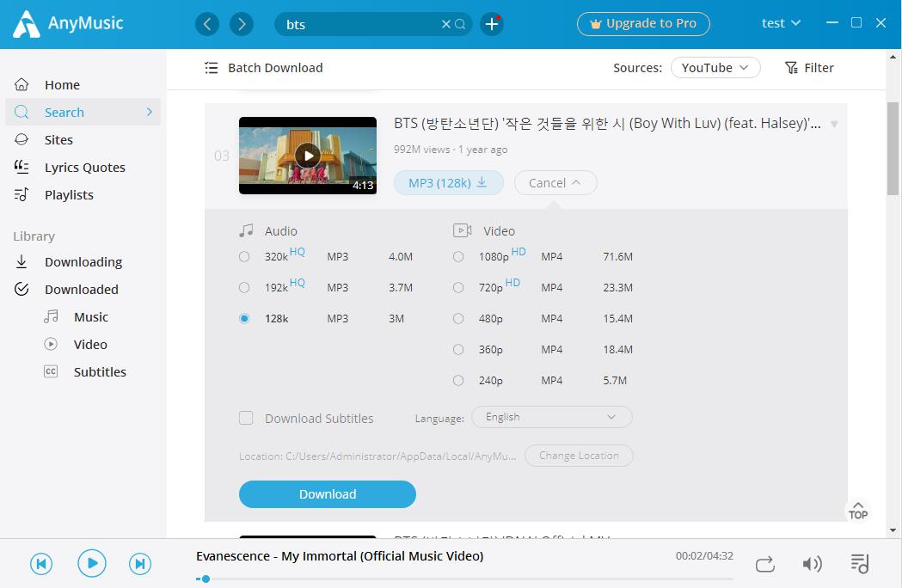The height and width of the screenshot is (588, 902).
Task: Click the magnifier search icon
Action: (460, 24)
